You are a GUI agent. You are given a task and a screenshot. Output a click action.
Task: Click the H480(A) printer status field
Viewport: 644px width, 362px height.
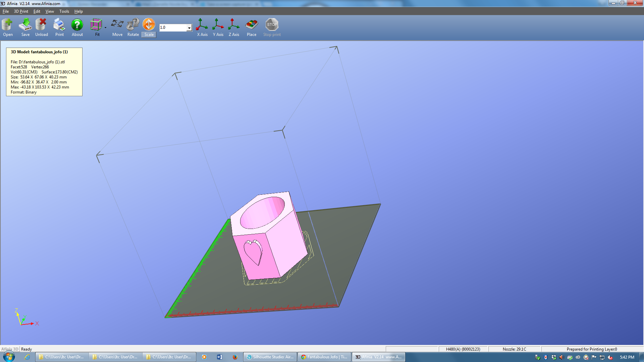[463, 349]
